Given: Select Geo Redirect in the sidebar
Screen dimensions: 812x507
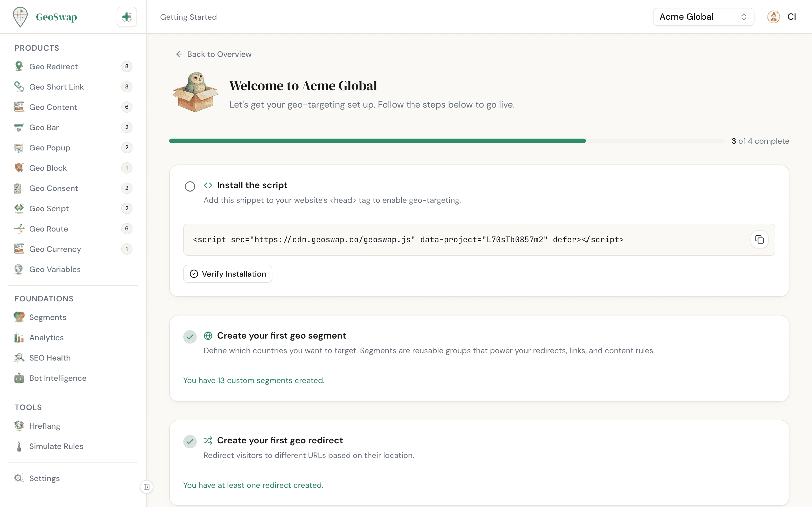Looking at the screenshot, I should coord(53,66).
